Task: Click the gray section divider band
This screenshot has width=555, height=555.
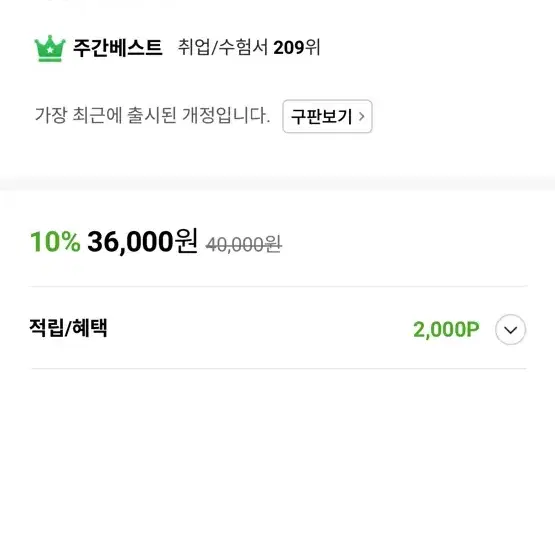Action: 278,184
